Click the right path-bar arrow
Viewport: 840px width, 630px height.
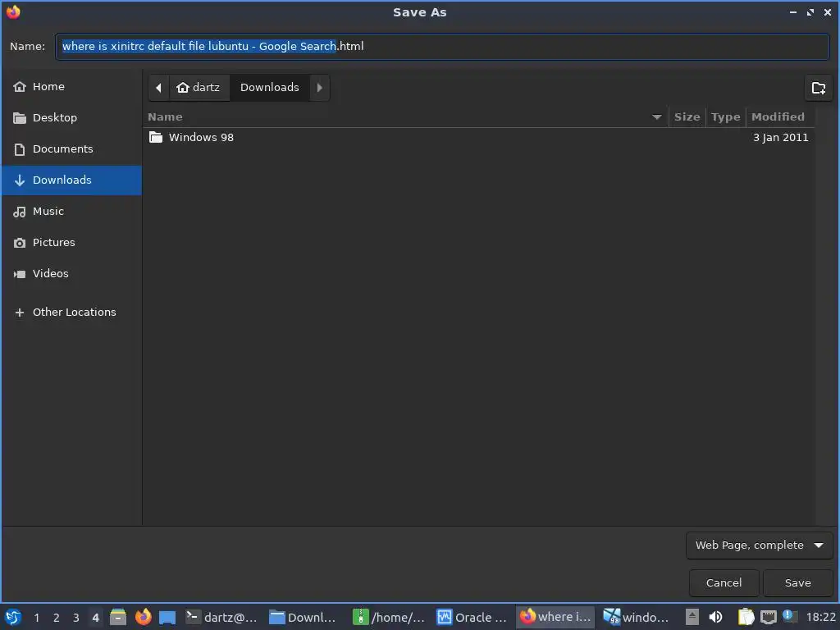pos(320,87)
